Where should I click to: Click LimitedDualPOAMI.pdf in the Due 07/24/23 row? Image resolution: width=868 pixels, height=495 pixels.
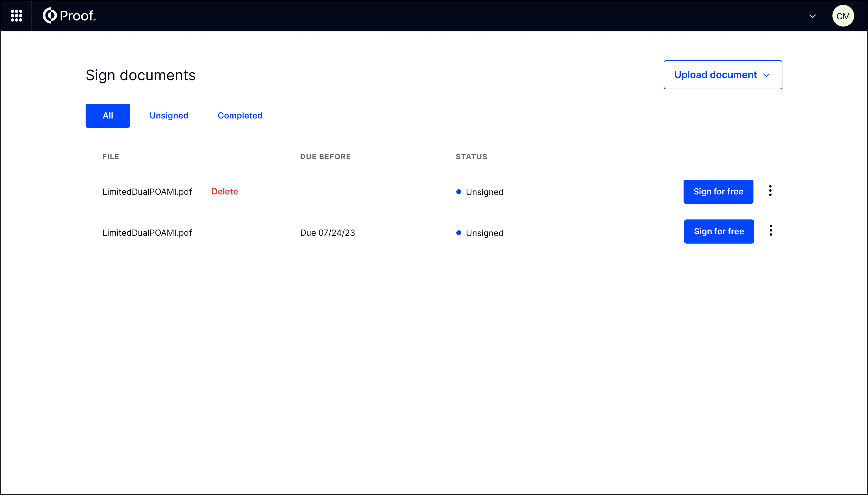click(147, 233)
